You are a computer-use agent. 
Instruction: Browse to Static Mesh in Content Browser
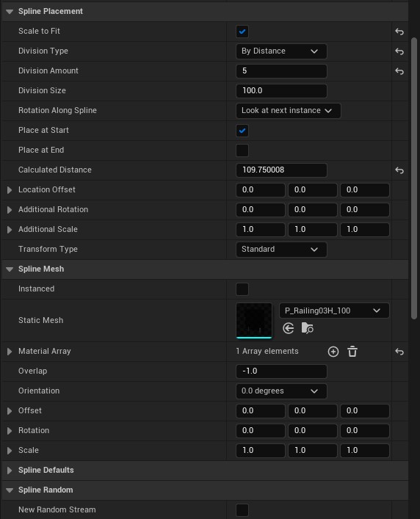click(307, 328)
